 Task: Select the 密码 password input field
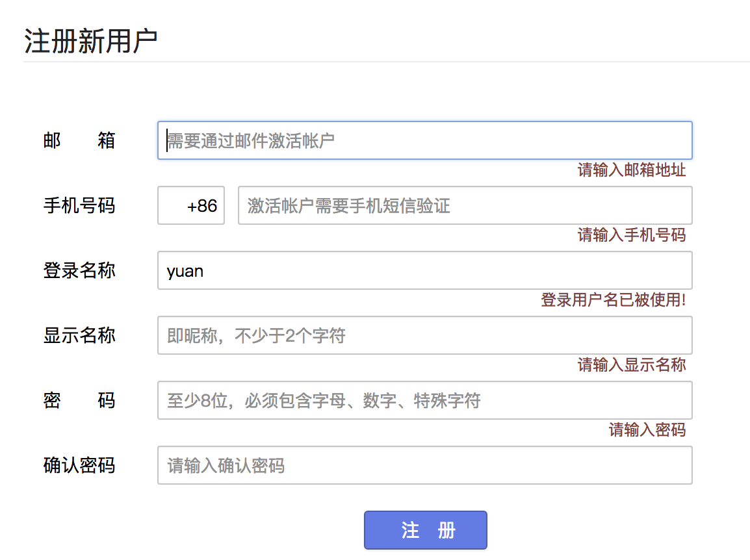[x=425, y=400]
